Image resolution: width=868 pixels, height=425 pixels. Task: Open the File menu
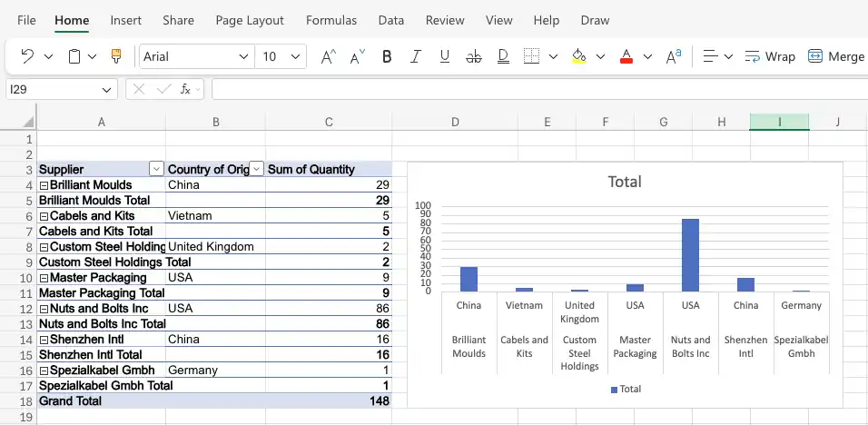point(26,21)
